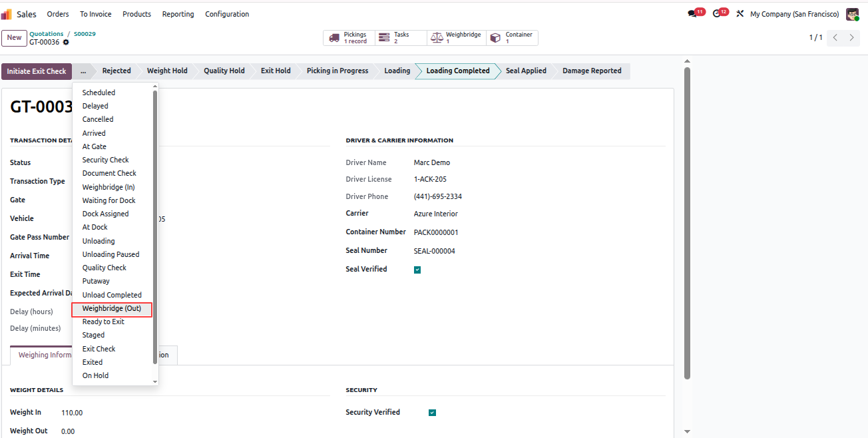
Task: Open the messages chat icon
Action: 692,14
